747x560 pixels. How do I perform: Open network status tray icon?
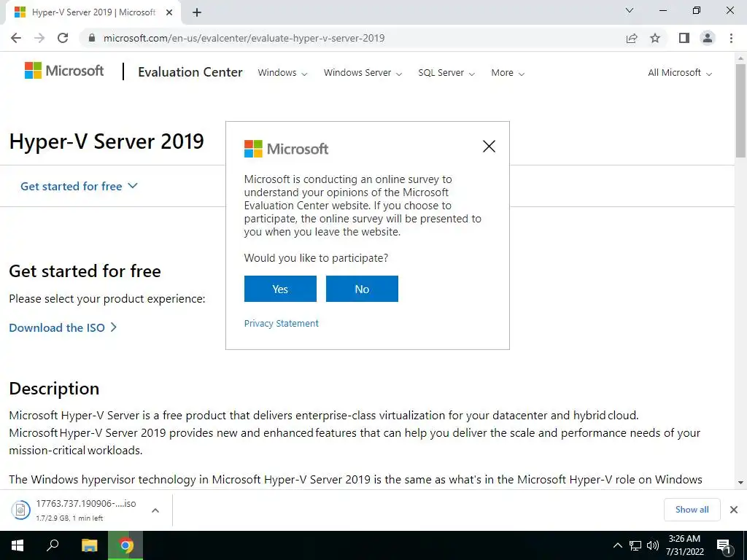pos(635,545)
